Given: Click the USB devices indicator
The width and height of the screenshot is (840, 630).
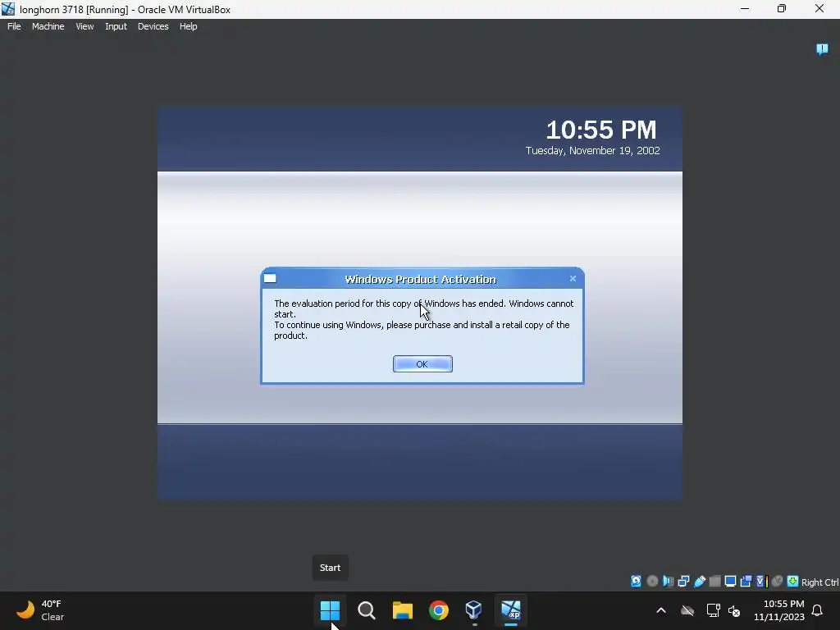Looking at the screenshot, I should [x=699, y=582].
